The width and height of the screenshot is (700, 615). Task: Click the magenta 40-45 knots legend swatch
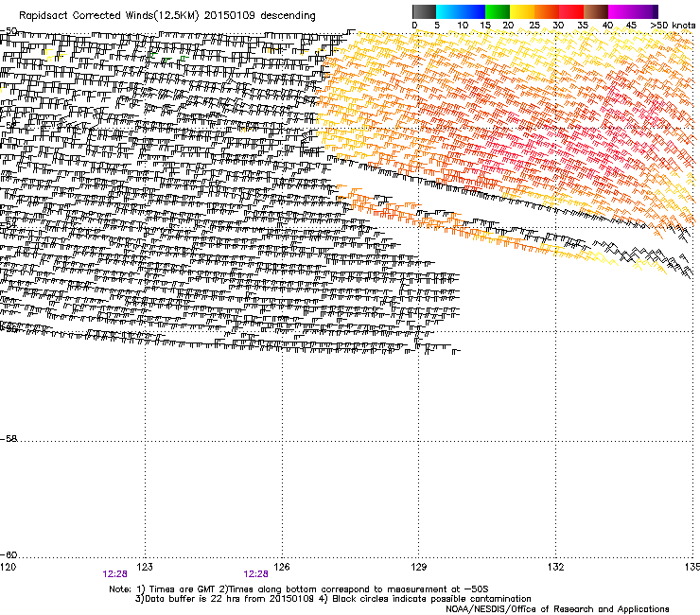(621, 11)
